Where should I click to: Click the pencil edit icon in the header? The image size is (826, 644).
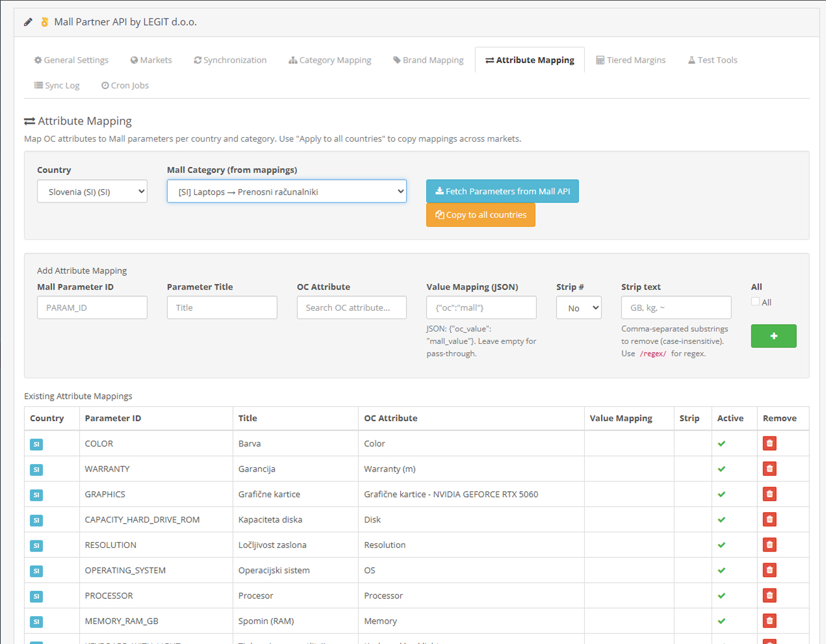pos(28,22)
